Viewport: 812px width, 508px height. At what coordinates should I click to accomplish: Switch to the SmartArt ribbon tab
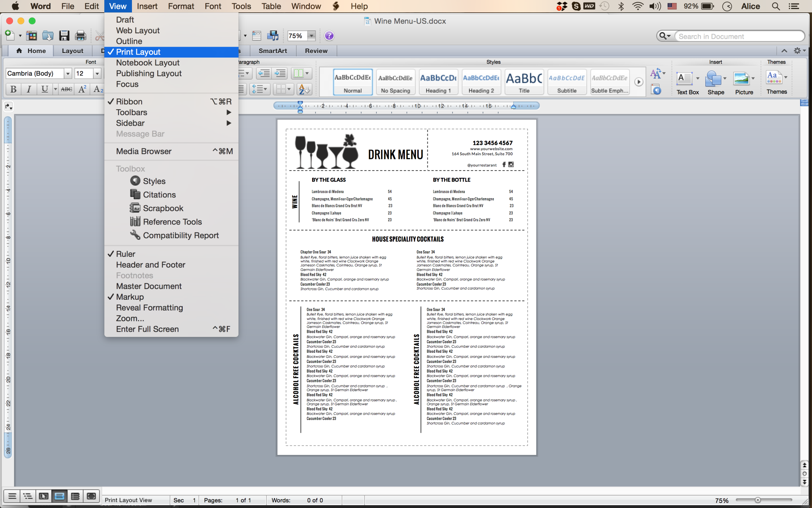272,51
